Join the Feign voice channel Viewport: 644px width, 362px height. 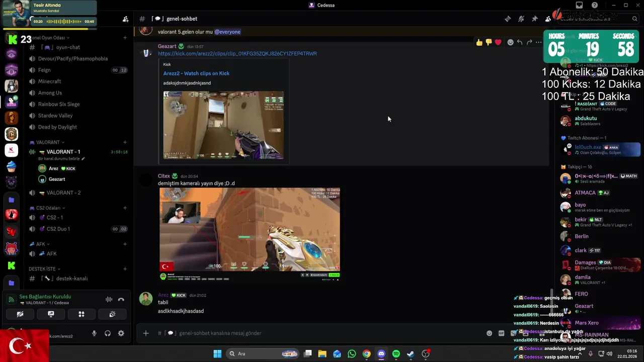point(78,70)
